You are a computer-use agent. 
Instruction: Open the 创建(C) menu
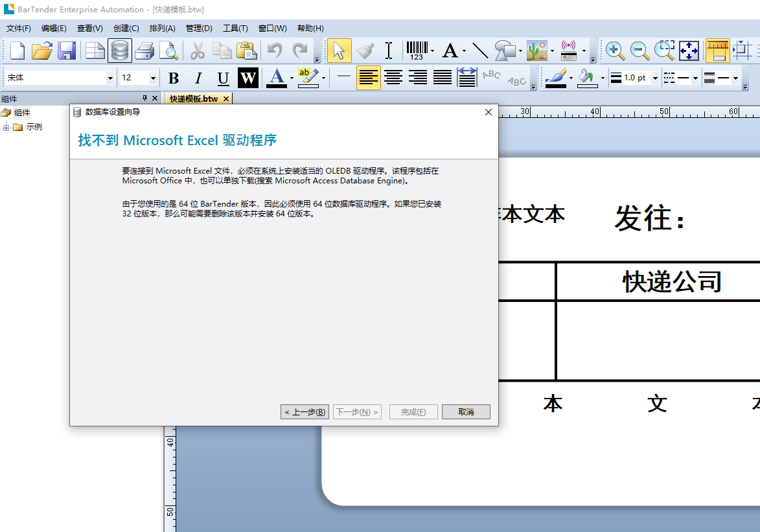pos(126,28)
